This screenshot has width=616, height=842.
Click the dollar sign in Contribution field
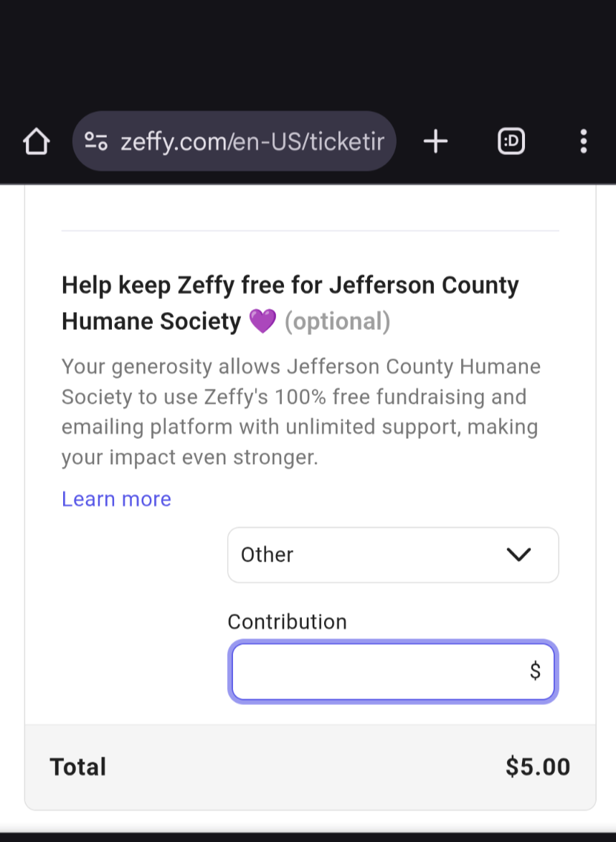[x=535, y=671]
